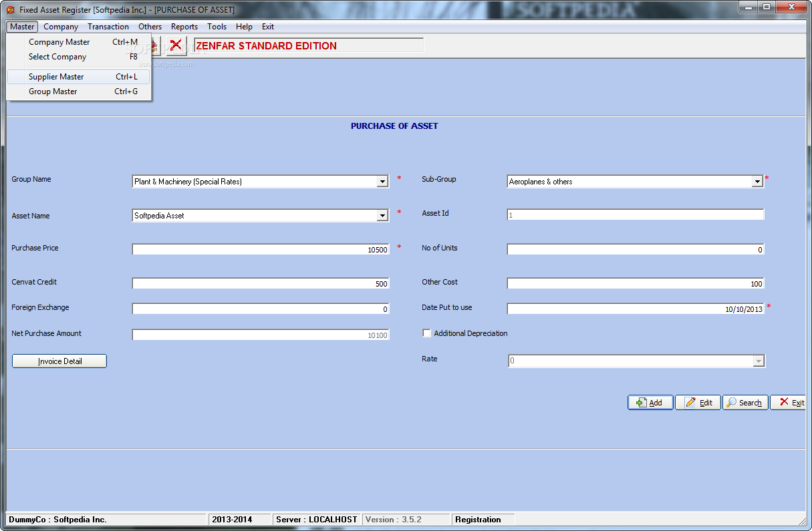Click the Foreign Exchange field
This screenshot has width=812, height=531.
(x=261, y=309)
